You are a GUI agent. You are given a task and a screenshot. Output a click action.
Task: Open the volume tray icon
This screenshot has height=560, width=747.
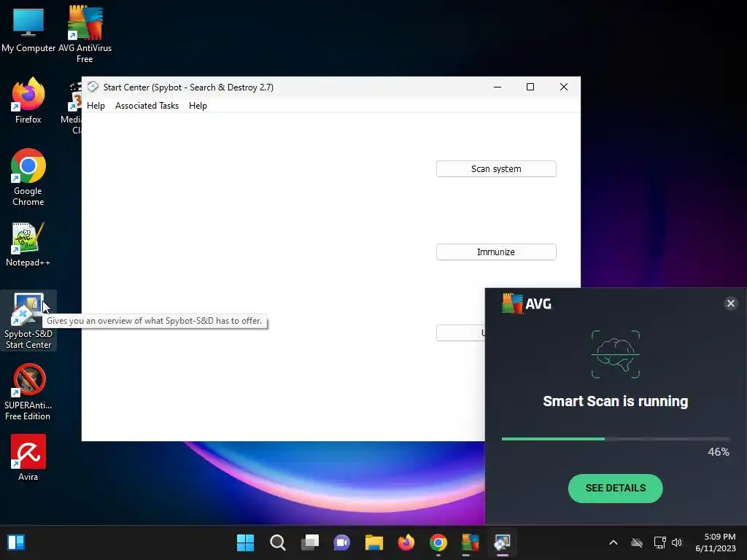pyautogui.click(x=676, y=542)
